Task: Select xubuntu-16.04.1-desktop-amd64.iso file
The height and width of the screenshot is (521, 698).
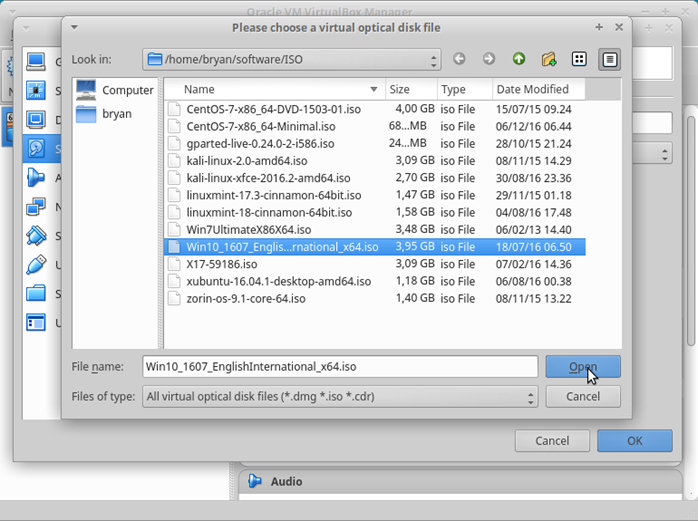Action: coord(374,281)
